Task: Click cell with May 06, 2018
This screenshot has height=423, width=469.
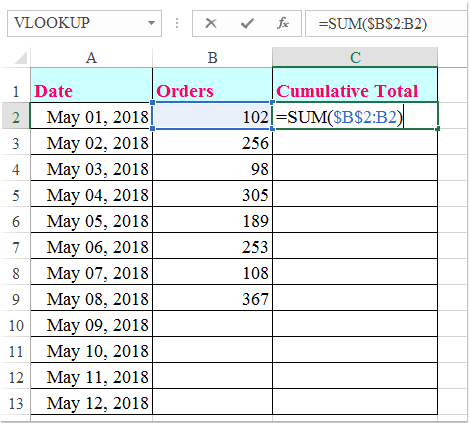Action: tap(91, 246)
